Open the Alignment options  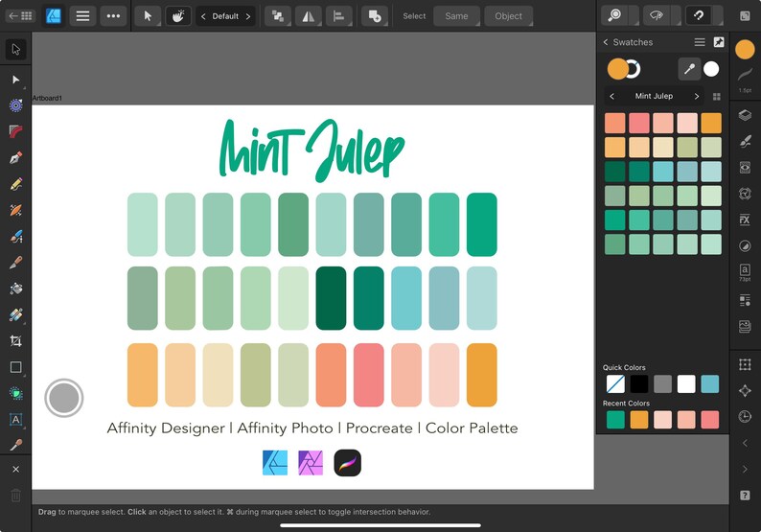[x=338, y=16]
